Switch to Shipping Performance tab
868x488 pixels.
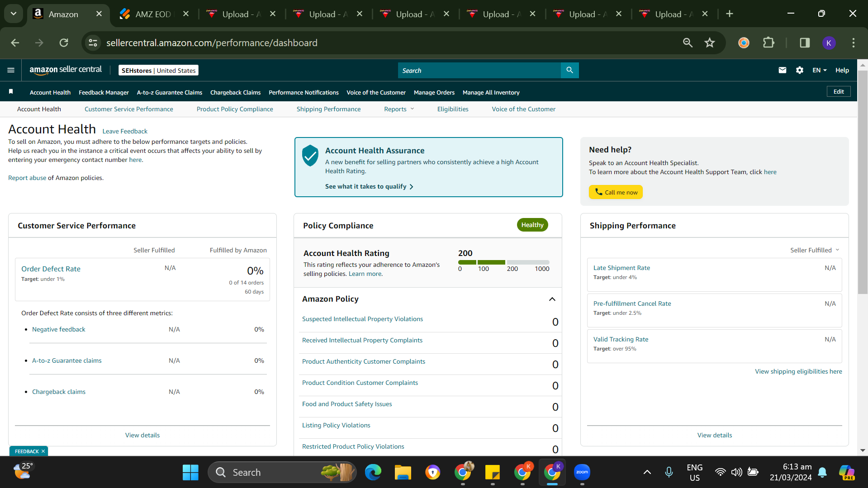pos(328,109)
